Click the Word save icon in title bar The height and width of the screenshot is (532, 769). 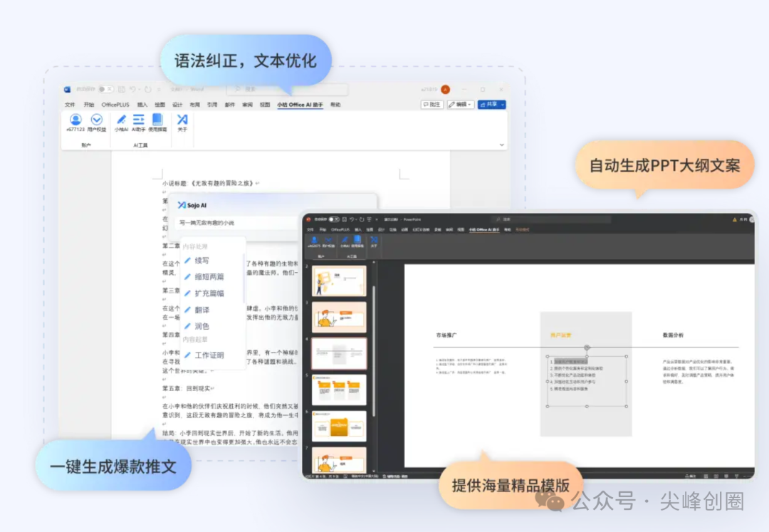[x=122, y=89]
